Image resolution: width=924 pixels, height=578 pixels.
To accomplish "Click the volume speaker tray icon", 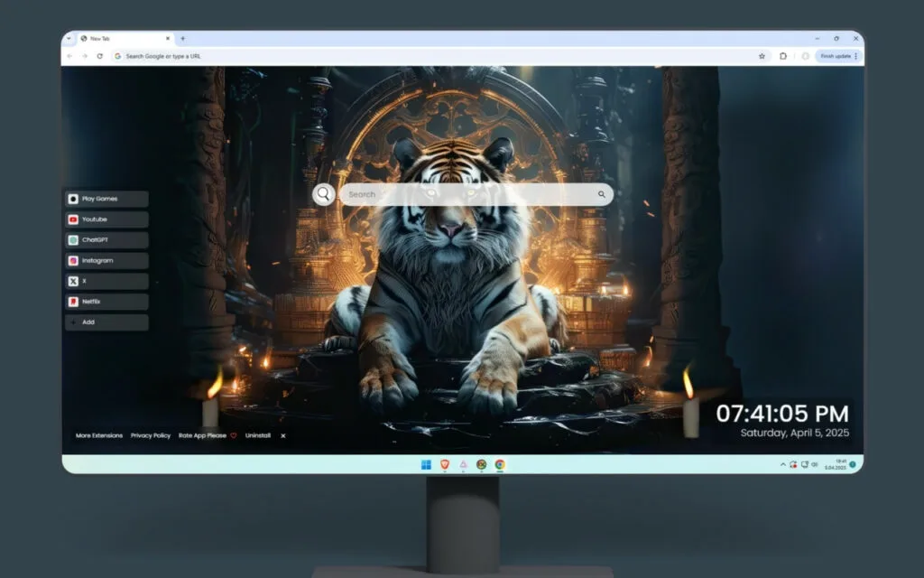I will click(x=815, y=465).
